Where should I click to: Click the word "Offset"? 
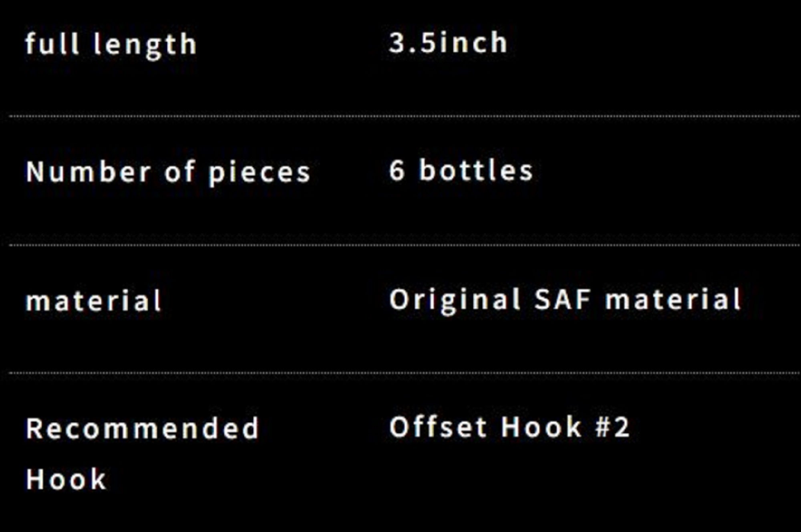[438, 427]
